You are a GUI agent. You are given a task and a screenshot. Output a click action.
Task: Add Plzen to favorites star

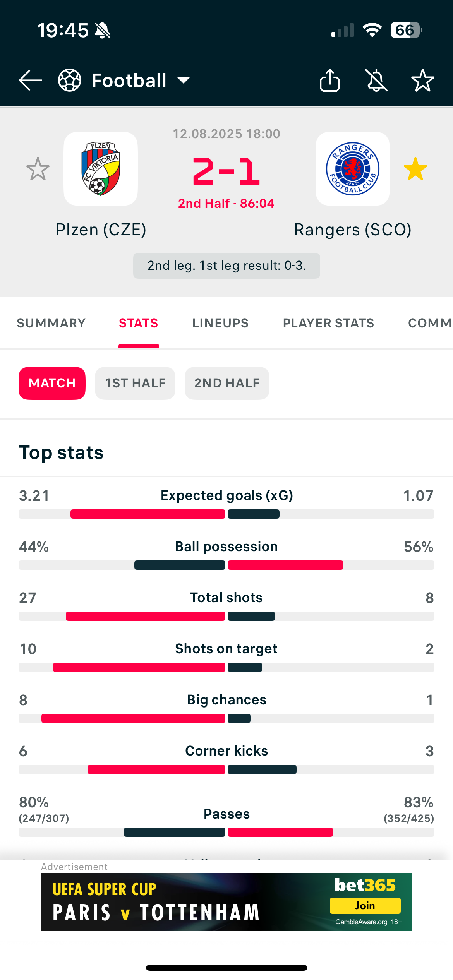38,169
